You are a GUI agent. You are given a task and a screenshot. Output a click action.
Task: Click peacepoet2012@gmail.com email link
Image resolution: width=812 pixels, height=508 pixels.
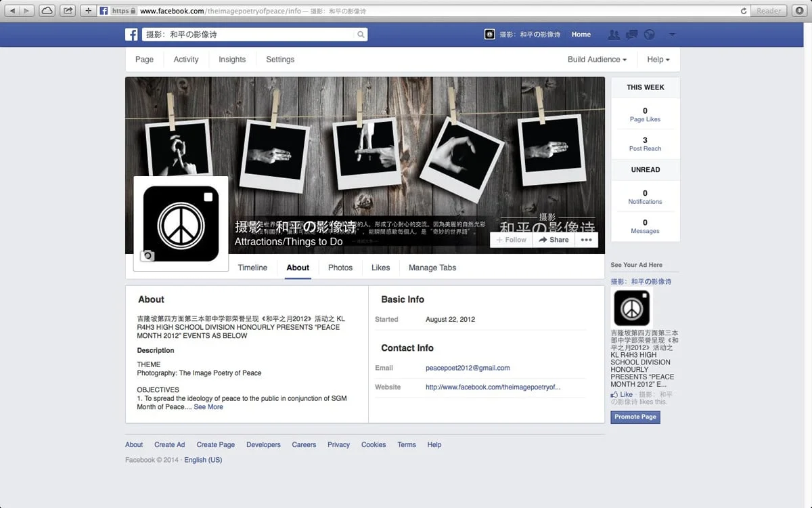468,368
